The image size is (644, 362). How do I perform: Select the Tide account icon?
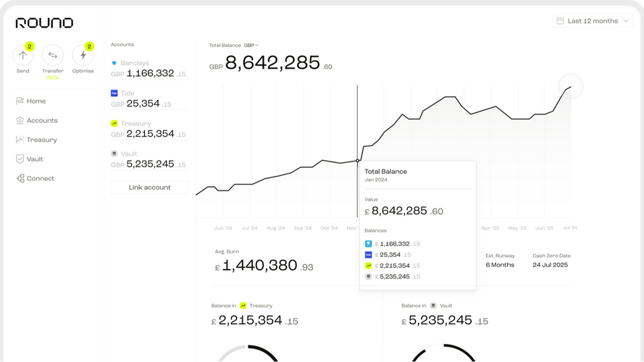114,93
